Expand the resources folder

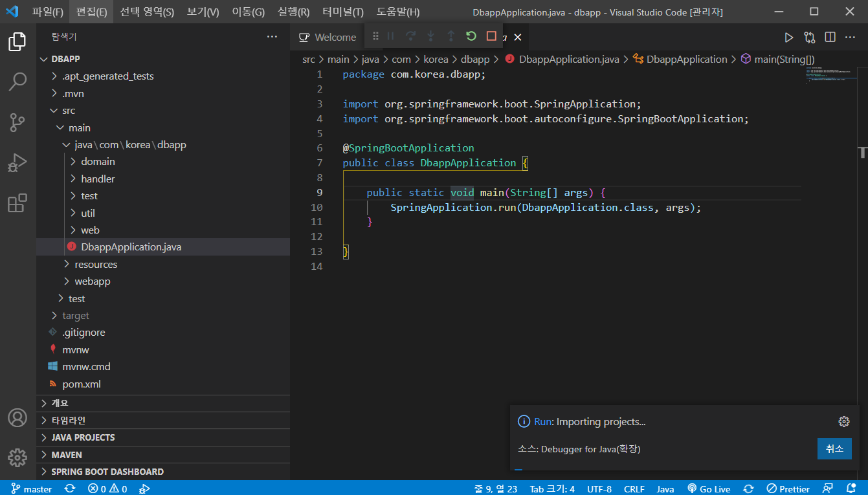click(x=163, y=264)
